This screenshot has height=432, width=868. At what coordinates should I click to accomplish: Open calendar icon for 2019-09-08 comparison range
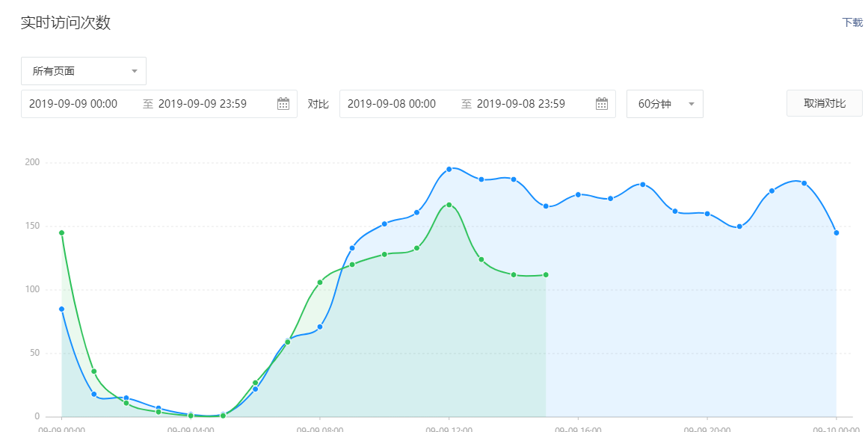(x=602, y=104)
